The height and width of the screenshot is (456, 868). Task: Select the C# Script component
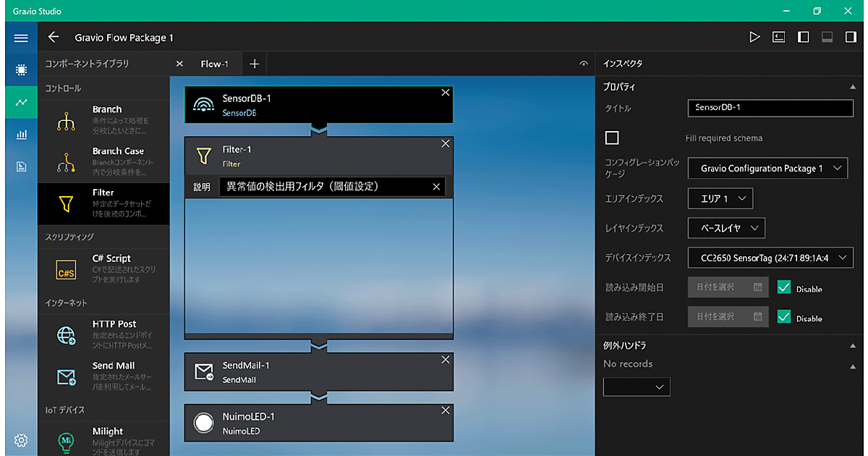click(x=103, y=269)
